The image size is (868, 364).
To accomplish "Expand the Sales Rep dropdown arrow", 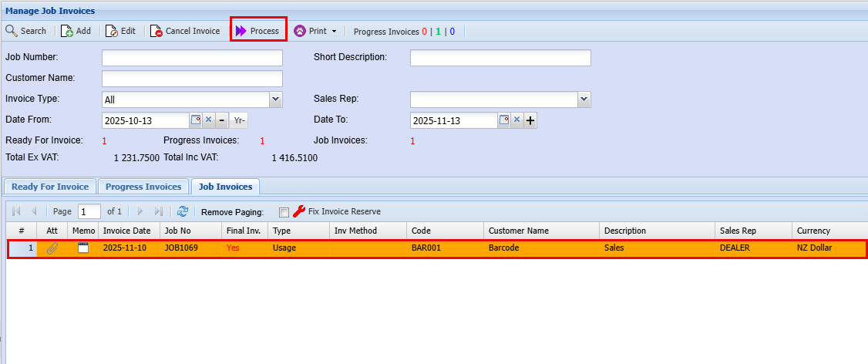I will click(584, 99).
